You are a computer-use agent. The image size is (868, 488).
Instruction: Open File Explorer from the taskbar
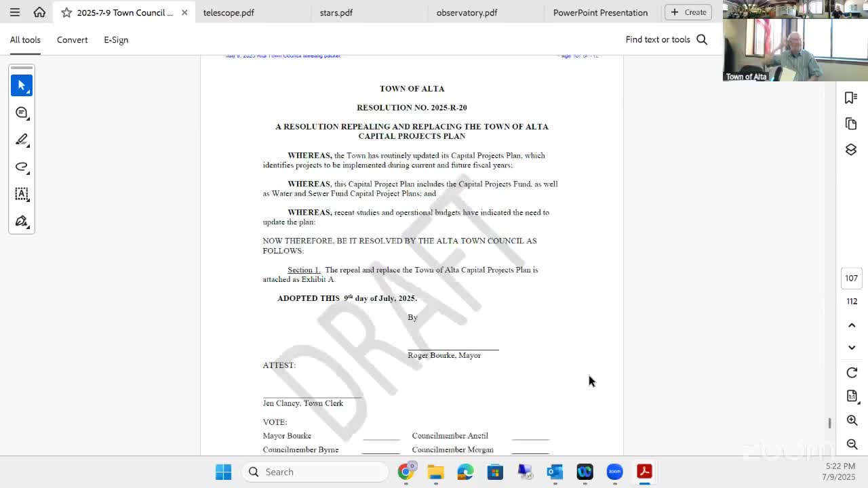tap(435, 472)
